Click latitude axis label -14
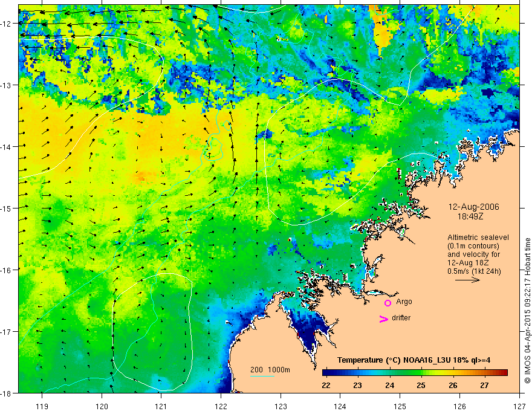532x411 pixels. (7, 147)
